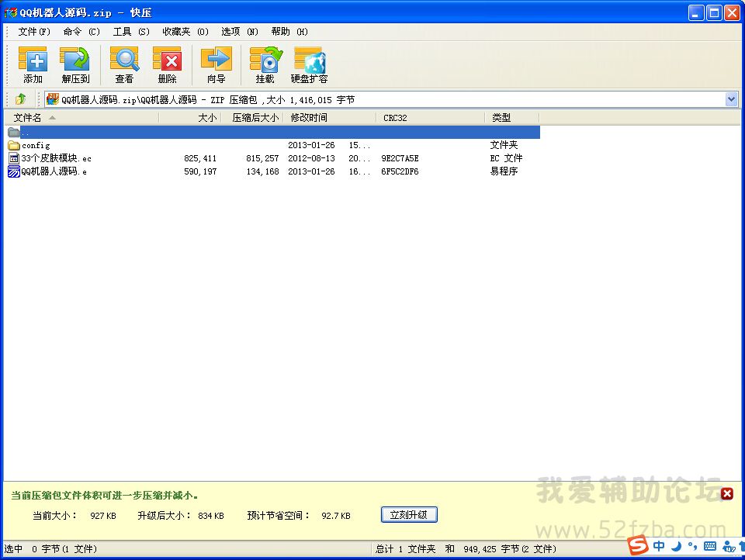Click the address path input field
745x560 pixels.
coord(392,99)
